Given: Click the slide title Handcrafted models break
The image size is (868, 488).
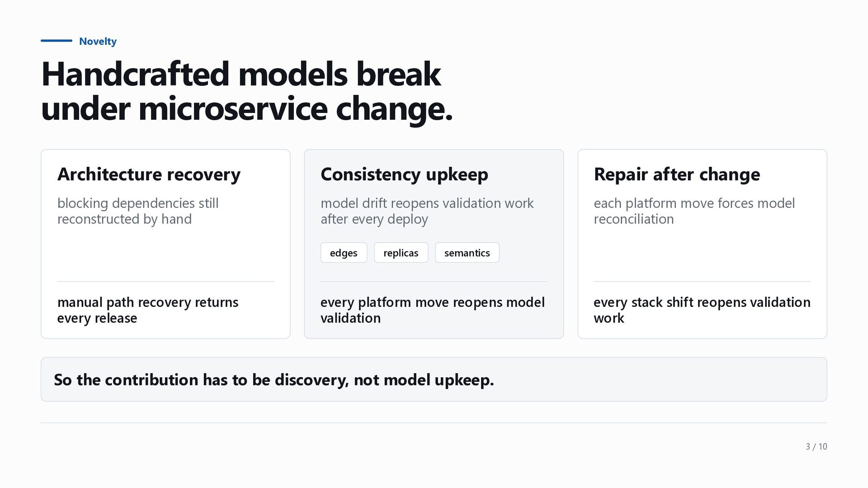Looking at the screenshot, I should click(241, 74).
